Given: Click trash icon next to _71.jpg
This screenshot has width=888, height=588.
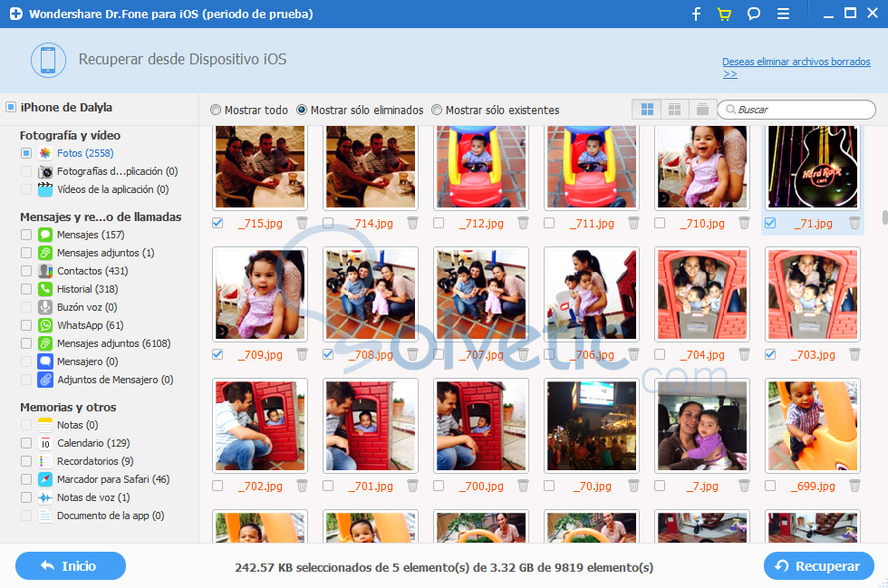Looking at the screenshot, I should [x=854, y=223].
